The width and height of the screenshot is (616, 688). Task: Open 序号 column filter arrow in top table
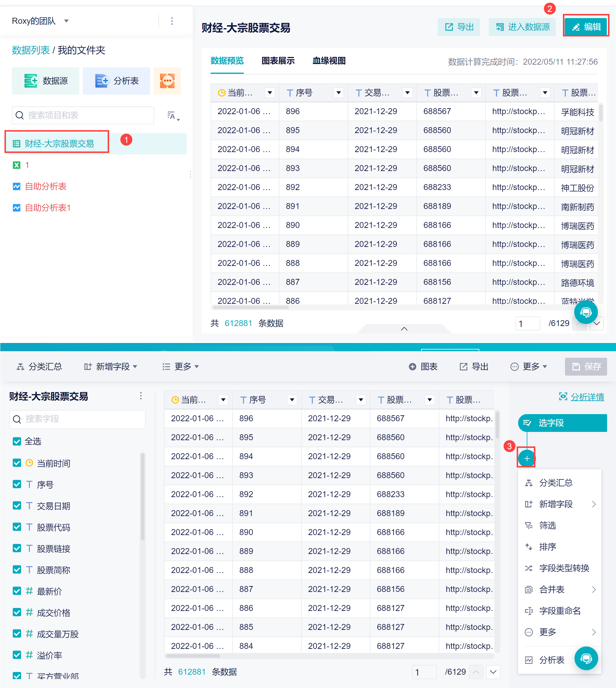(x=338, y=93)
